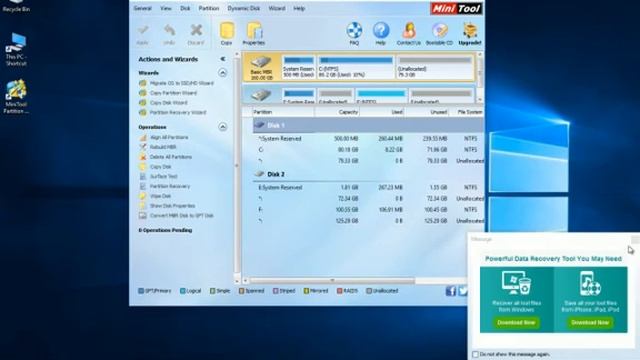Viewport: 640px width, 360px height.
Task: Open the Twitter icon in status bar
Action: 462,291
